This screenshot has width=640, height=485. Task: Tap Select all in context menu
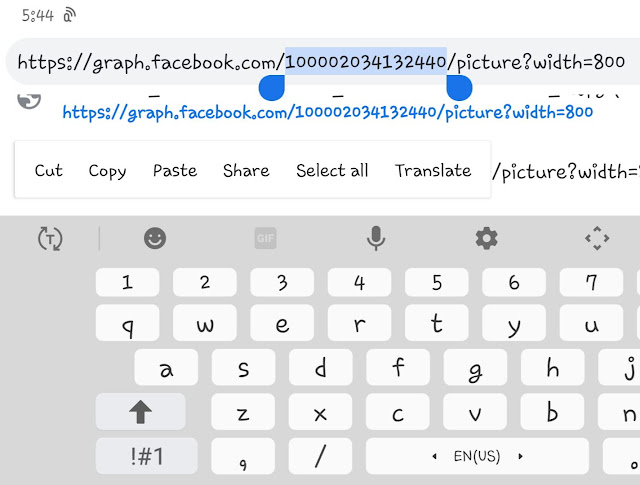point(332,170)
